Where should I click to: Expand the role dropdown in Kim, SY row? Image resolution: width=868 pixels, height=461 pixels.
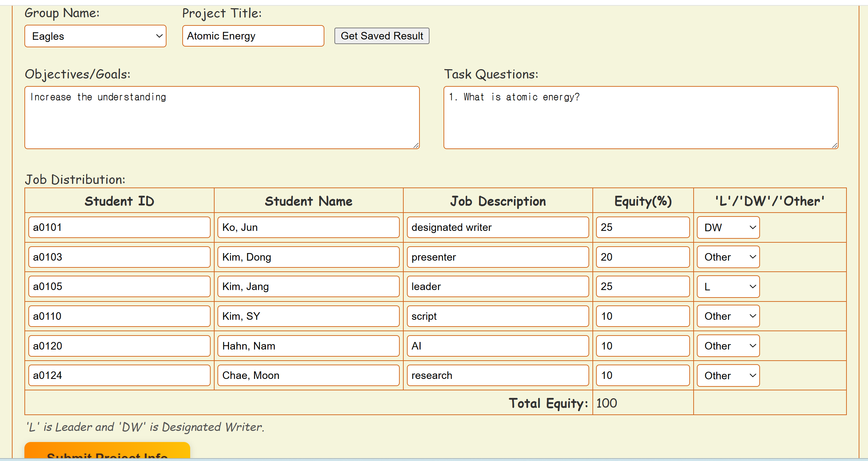[x=728, y=316]
